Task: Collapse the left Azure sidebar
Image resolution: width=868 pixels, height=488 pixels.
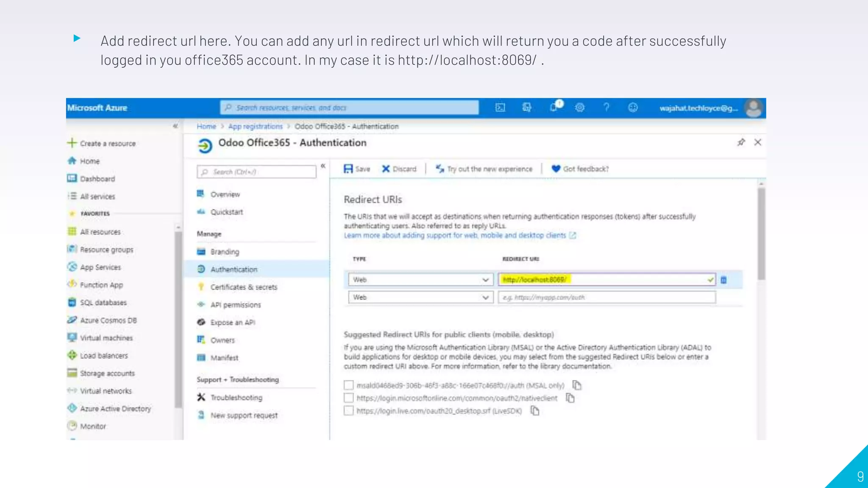Action: (x=175, y=126)
